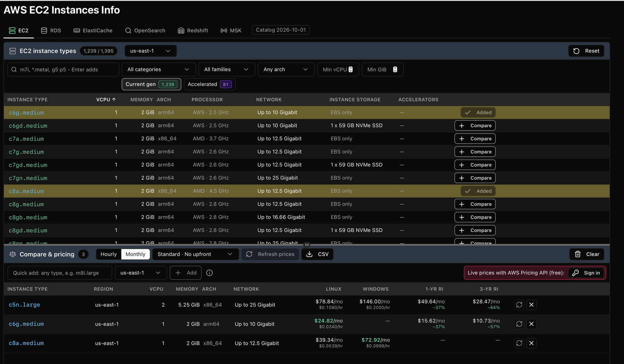Viewport: 624px width, 364px height.
Task: Open All categories dropdown
Action: click(x=159, y=70)
